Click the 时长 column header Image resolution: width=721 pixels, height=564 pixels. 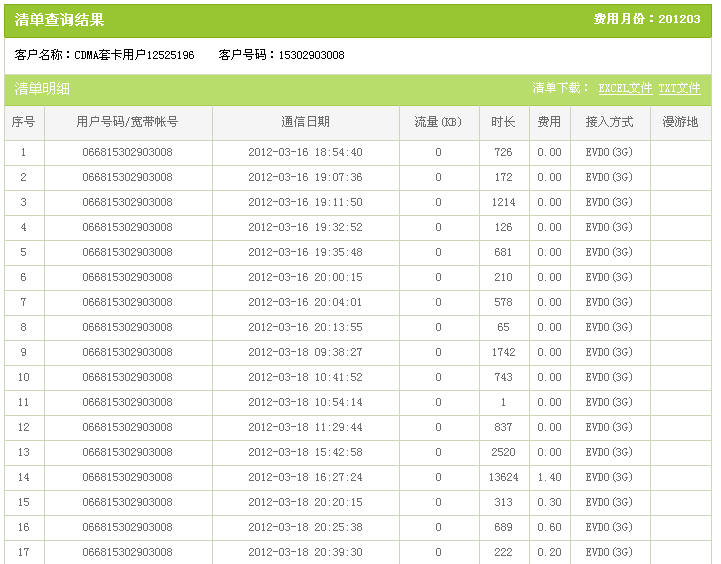click(503, 122)
